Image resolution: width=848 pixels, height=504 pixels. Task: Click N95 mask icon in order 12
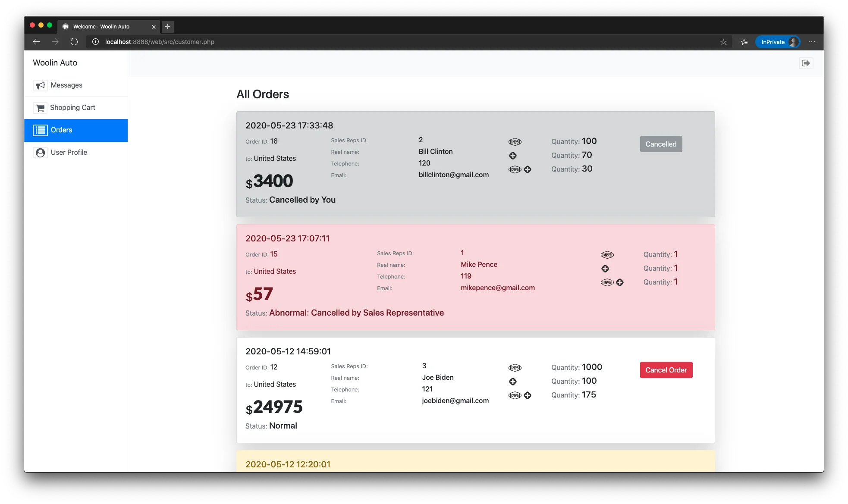(515, 368)
